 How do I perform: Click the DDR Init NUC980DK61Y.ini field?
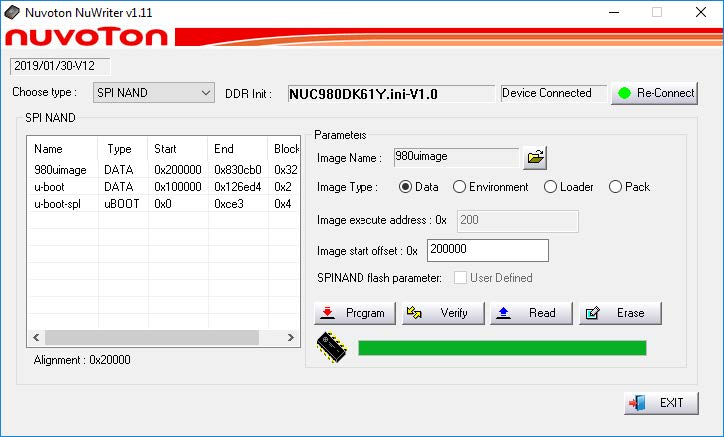point(391,94)
